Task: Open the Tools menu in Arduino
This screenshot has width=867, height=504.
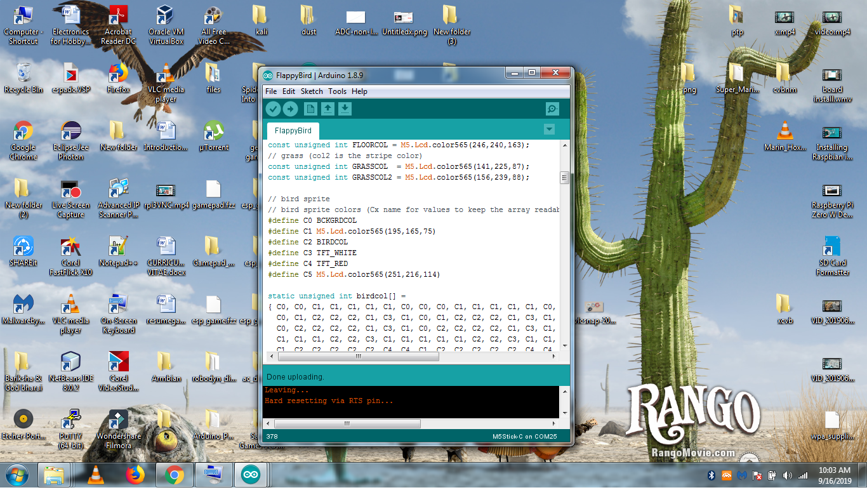Action: click(337, 91)
